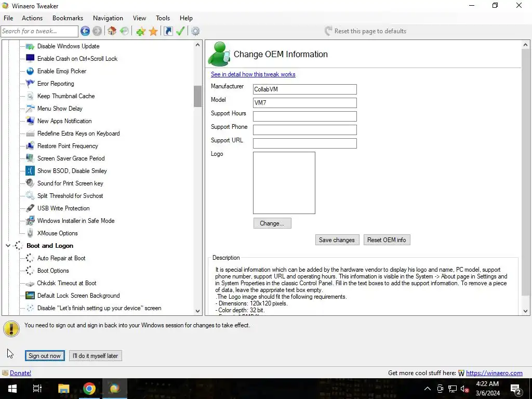Image resolution: width=532 pixels, height=399 pixels.
Task: Open the Bookmarks menu
Action: pyautogui.click(x=68, y=18)
